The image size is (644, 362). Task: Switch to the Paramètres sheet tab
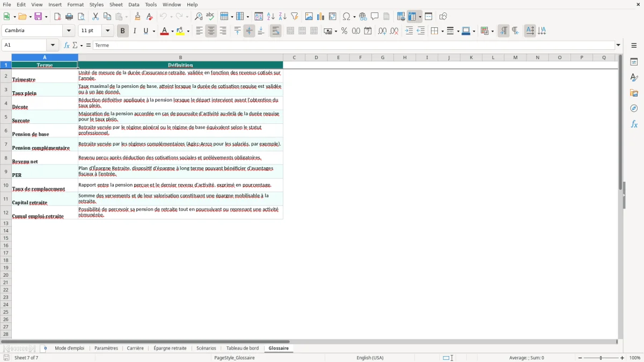click(x=106, y=348)
